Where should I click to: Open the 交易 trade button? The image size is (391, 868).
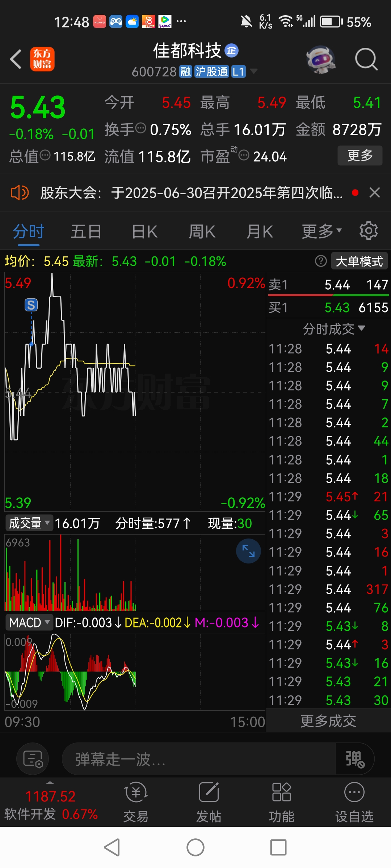pos(136,801)
